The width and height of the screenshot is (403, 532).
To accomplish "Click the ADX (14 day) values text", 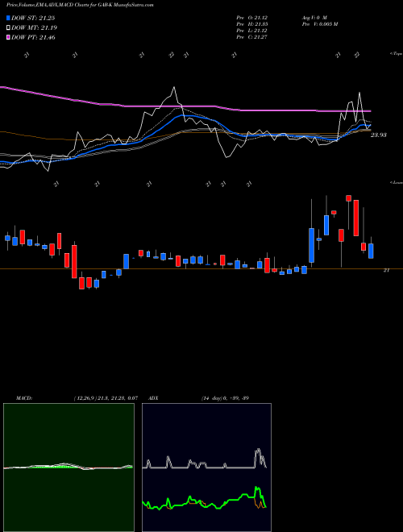I will click(225, 398).
